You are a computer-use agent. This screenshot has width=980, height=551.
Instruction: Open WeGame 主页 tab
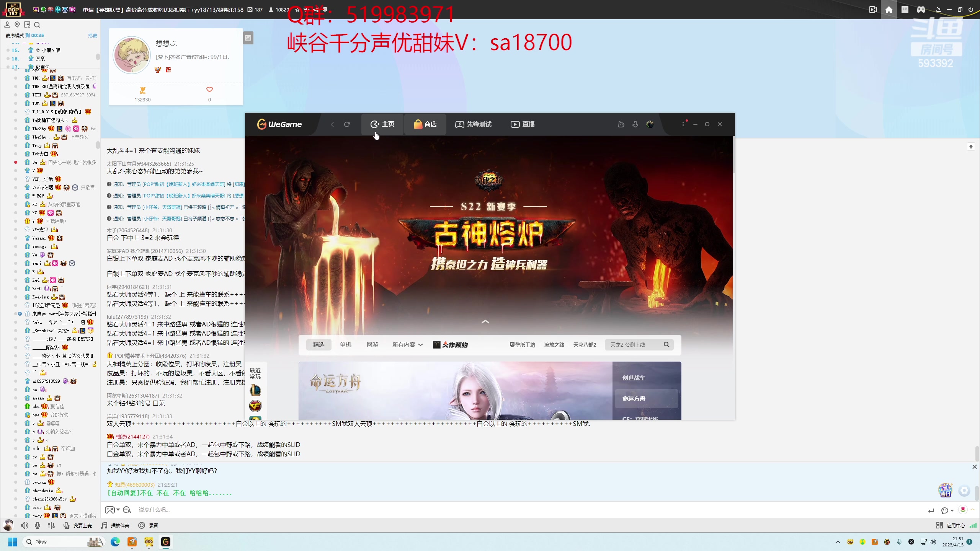[382, 124]
